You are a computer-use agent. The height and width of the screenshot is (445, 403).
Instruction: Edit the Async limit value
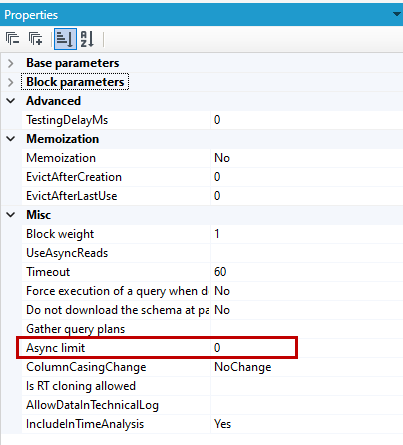(307, 348)
